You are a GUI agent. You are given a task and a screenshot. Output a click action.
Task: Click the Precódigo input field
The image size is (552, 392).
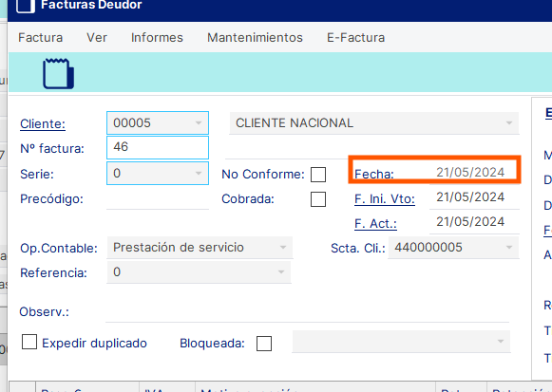click(158, 198)
